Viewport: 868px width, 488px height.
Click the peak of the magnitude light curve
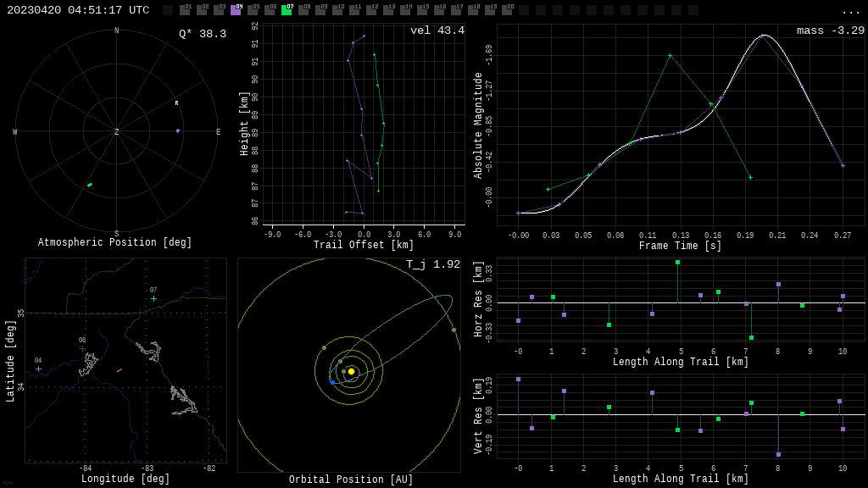point(763,36)
